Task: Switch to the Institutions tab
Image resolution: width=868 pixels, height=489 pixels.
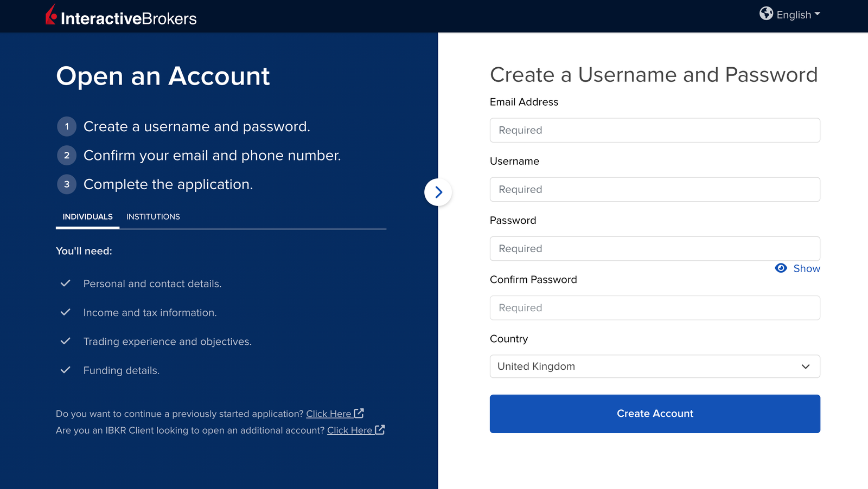Action: click(x=153, y=217)
